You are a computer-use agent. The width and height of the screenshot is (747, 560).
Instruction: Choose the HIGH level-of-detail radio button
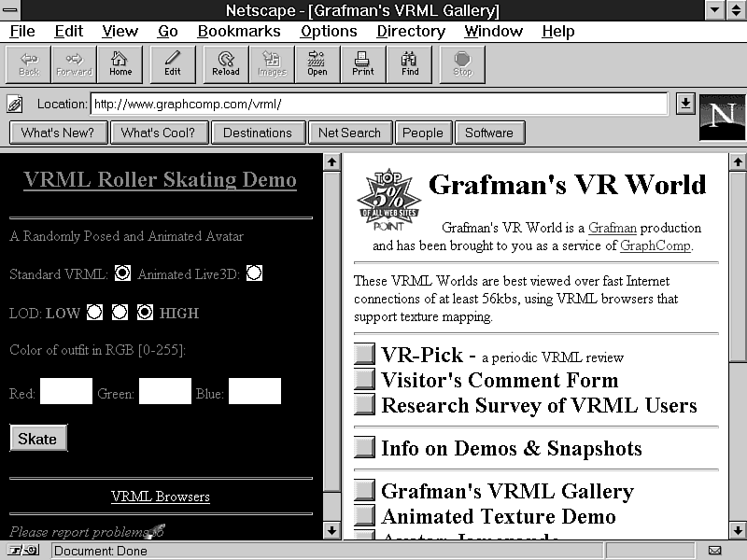145,313
